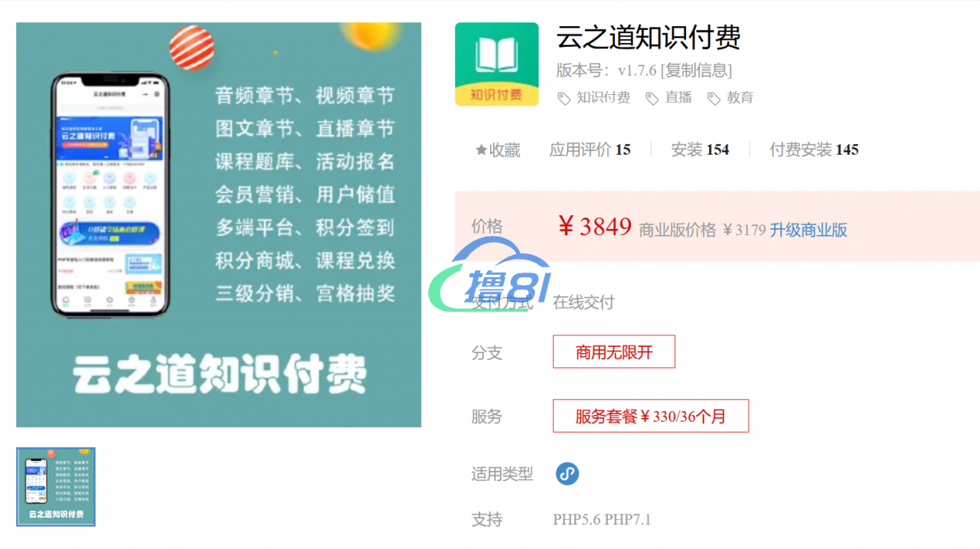
Task: Select the 服务套餐 ¥330/36个月 option
Action: (651, 416)
